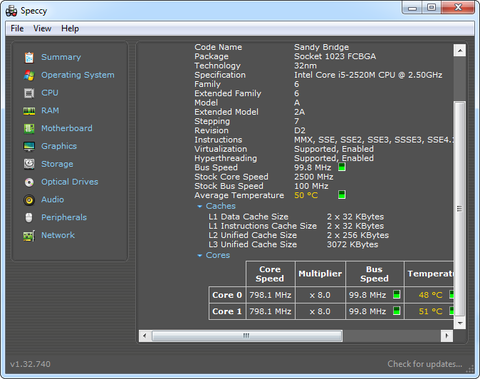Open the File menu

pyautogui.click(x=17, y=29)
